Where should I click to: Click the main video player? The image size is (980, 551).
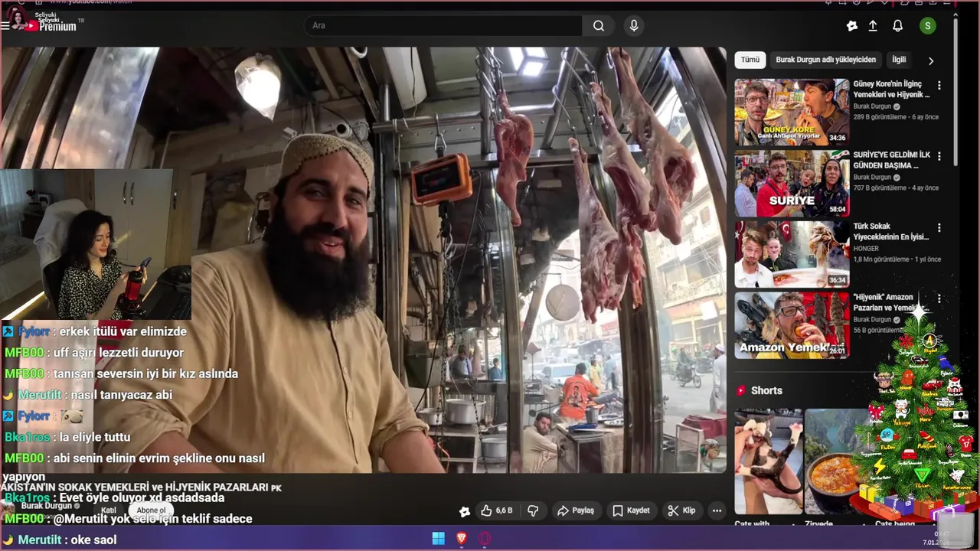364,260
